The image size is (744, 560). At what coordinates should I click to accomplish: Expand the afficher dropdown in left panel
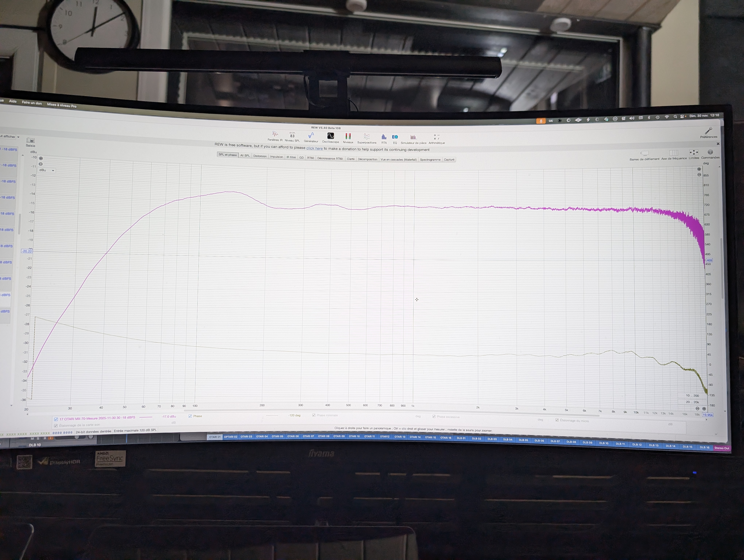click(x=18, y=137)
